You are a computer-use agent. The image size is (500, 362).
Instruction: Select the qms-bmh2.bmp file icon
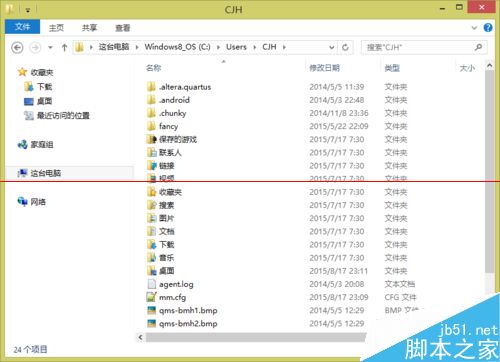(x=151, y=323)
